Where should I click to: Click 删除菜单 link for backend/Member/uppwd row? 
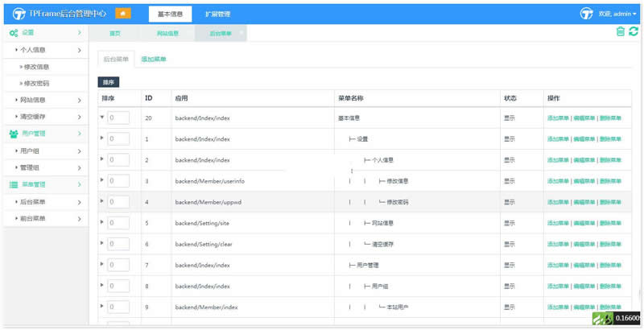coord(610,202)
